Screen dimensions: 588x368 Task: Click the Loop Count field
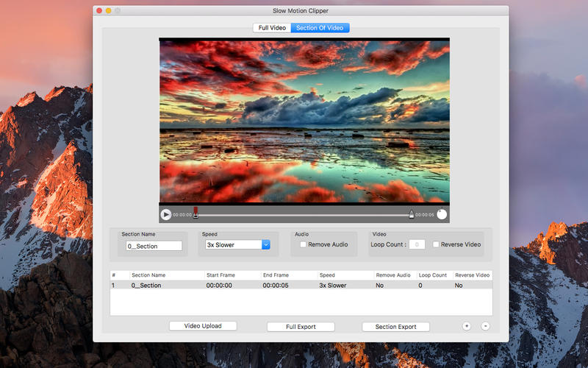coord(417,244)
